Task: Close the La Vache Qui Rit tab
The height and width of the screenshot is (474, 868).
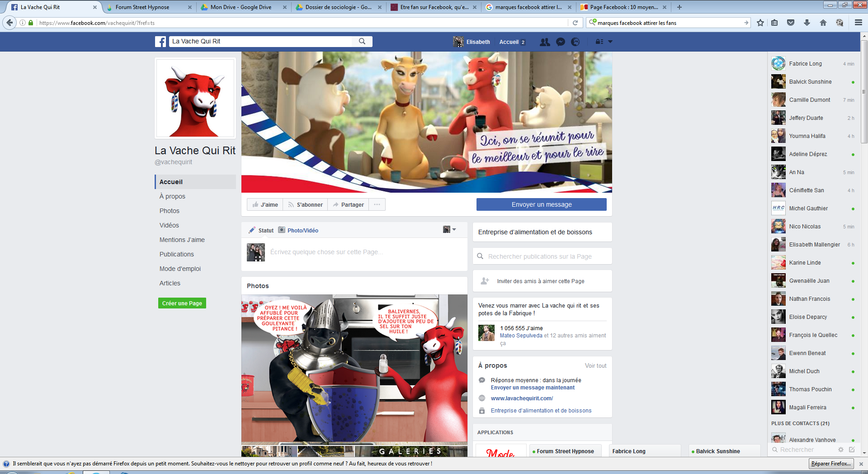Action: (94, 7)
